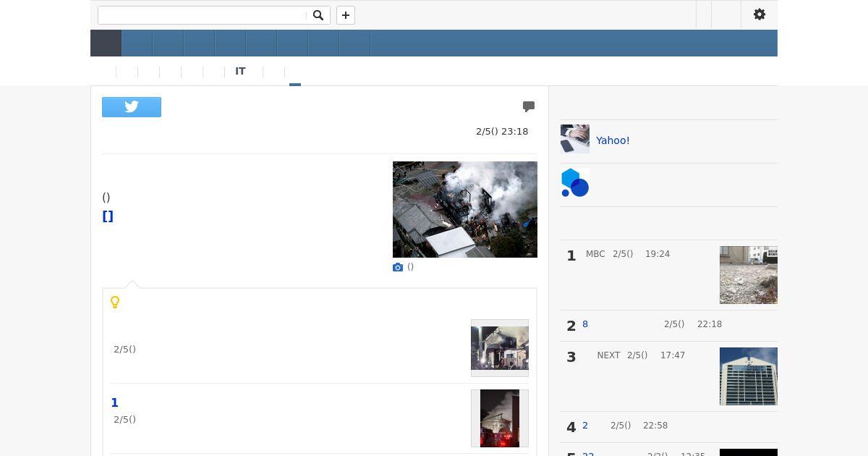This screenshot has width=868, height=456.
Task: Click "17:47" time in ranking 3
Action: pos(673,355)
